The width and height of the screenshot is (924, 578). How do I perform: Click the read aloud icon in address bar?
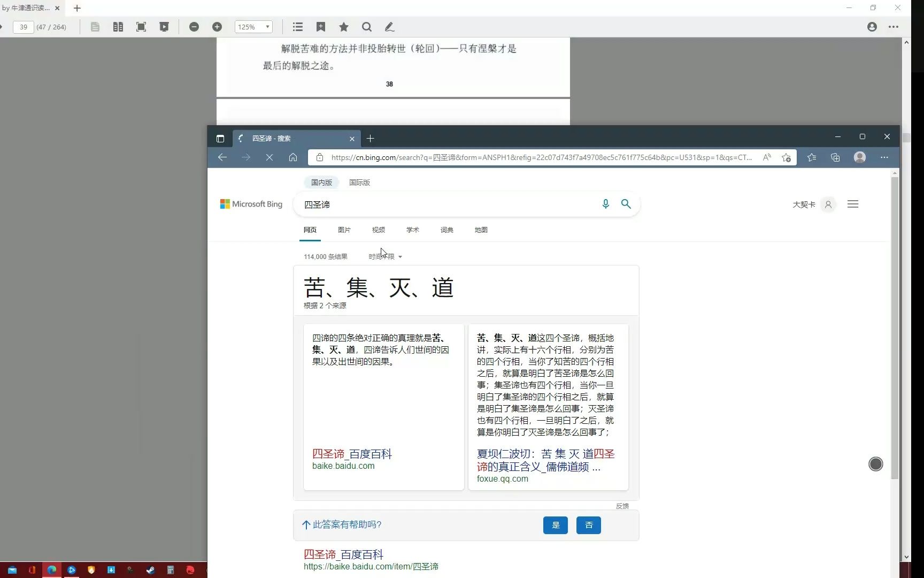click(767, 157)
